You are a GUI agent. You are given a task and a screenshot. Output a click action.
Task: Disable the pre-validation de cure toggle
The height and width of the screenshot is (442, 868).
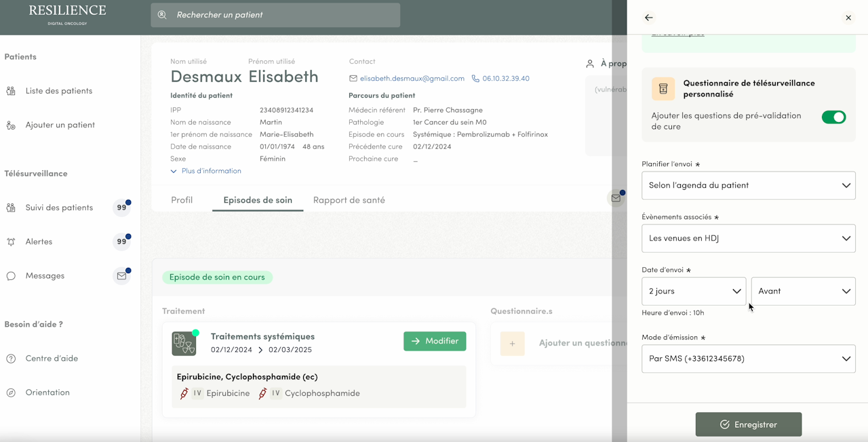pos(833,117)
